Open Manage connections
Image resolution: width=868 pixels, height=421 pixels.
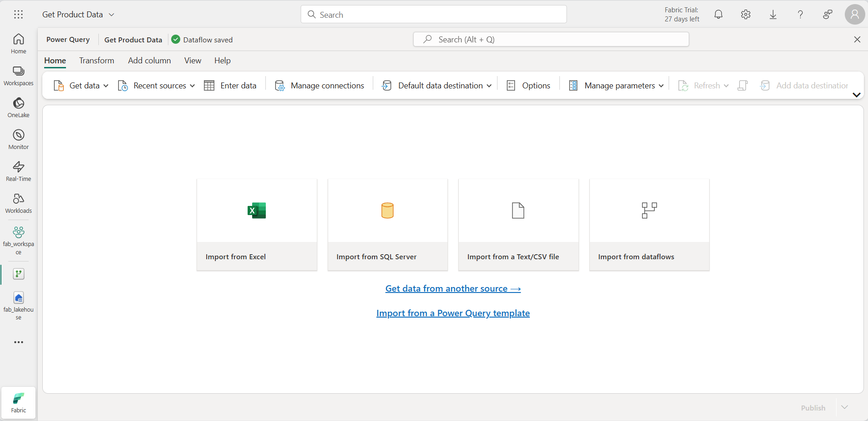pyautogui.click(x=320, y=86)
